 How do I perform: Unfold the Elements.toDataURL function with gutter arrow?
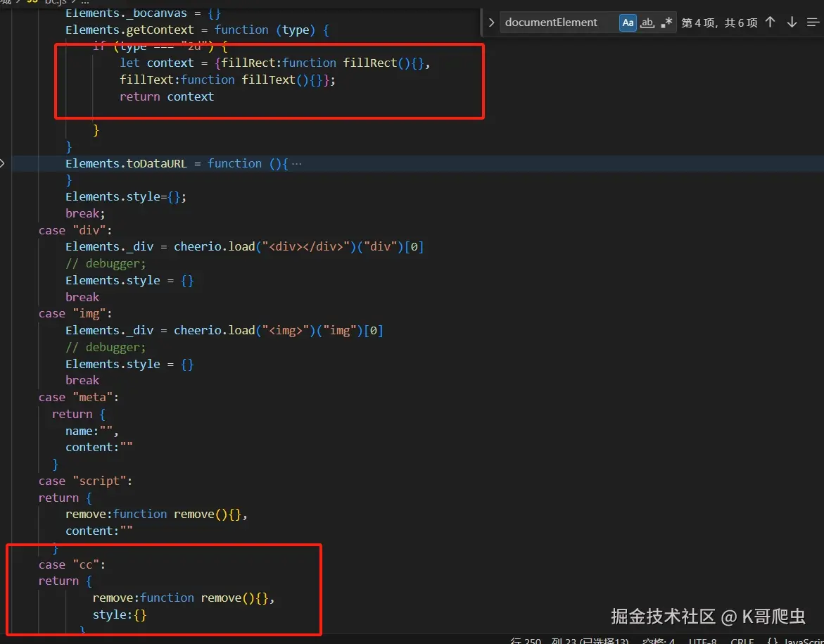[x=3, y=163]
